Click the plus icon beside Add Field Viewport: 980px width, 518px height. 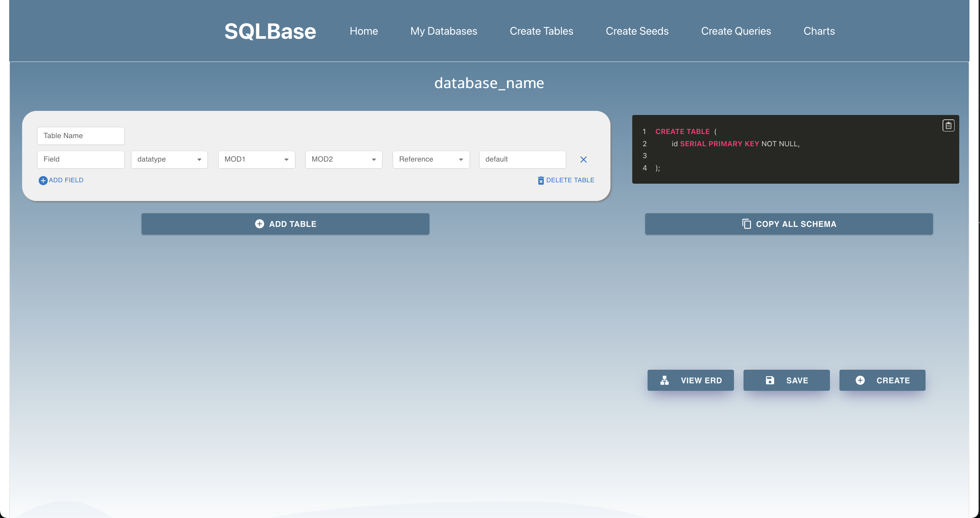point(43,180)
